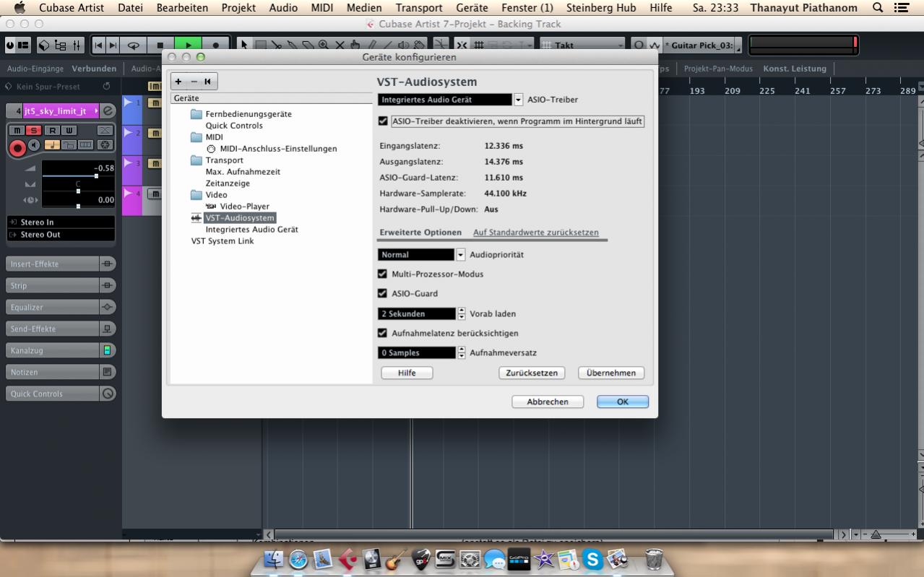
Task: Open Spotlight search in menu bar
Action: [x=878, y=7]
